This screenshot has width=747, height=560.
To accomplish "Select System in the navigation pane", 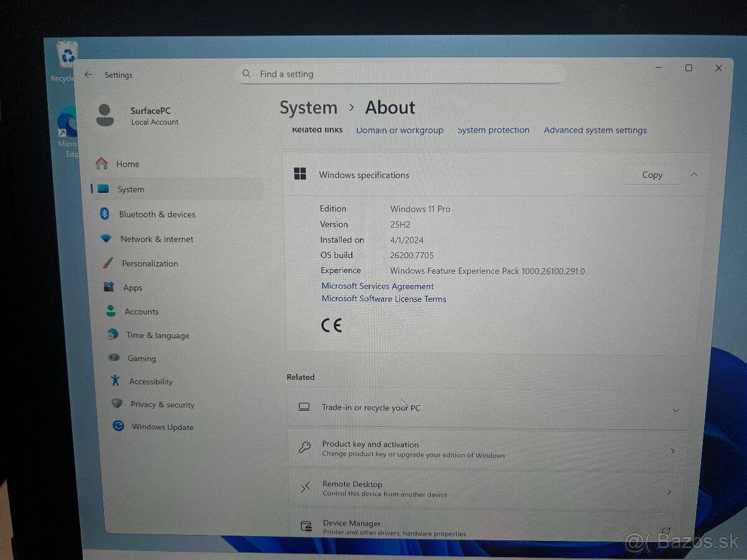I will coord(131,189).
